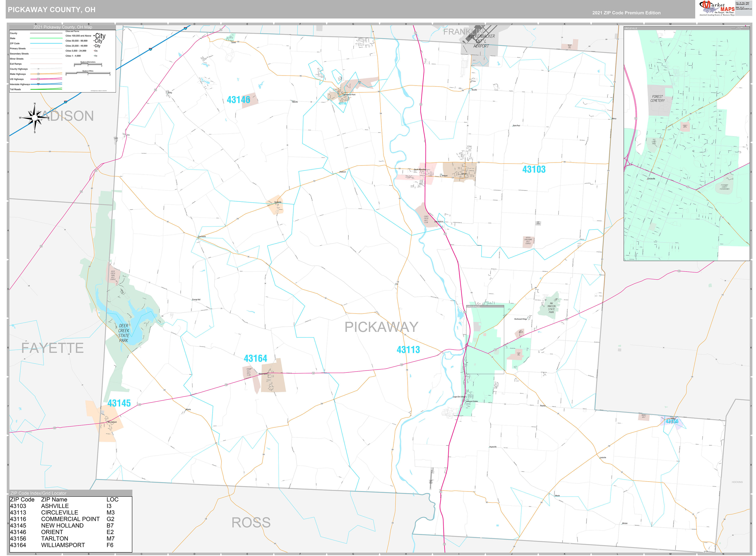This screenshot has width=756, height=556.
Task: Click the Rickenbacker Int'l Airport label
Action: (x=481, y=41)
